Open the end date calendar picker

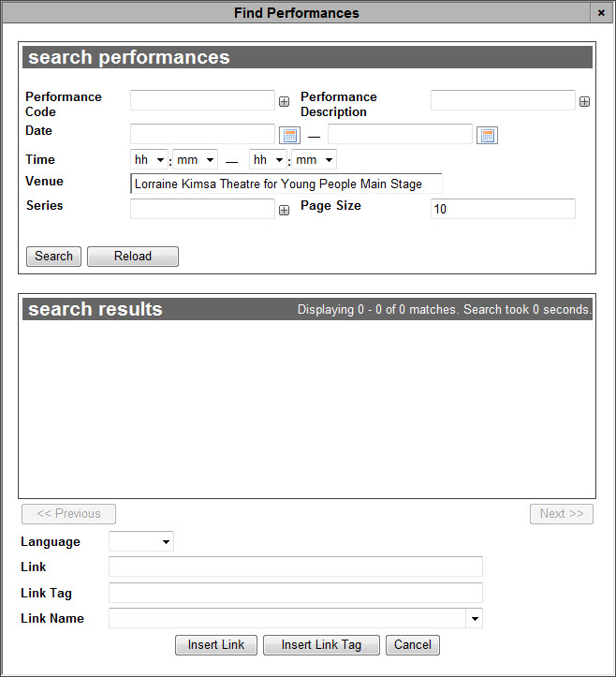click(488, 135)
